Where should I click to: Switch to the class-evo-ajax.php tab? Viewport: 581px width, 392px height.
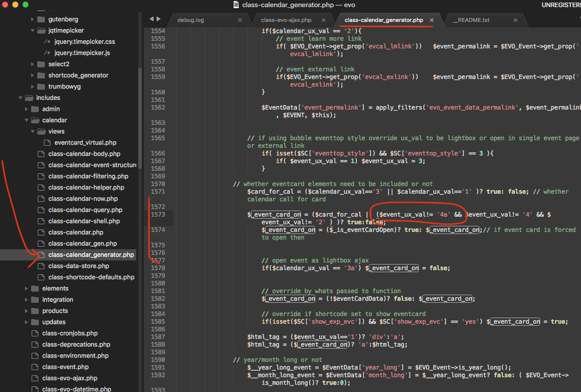tap(286, 20)
